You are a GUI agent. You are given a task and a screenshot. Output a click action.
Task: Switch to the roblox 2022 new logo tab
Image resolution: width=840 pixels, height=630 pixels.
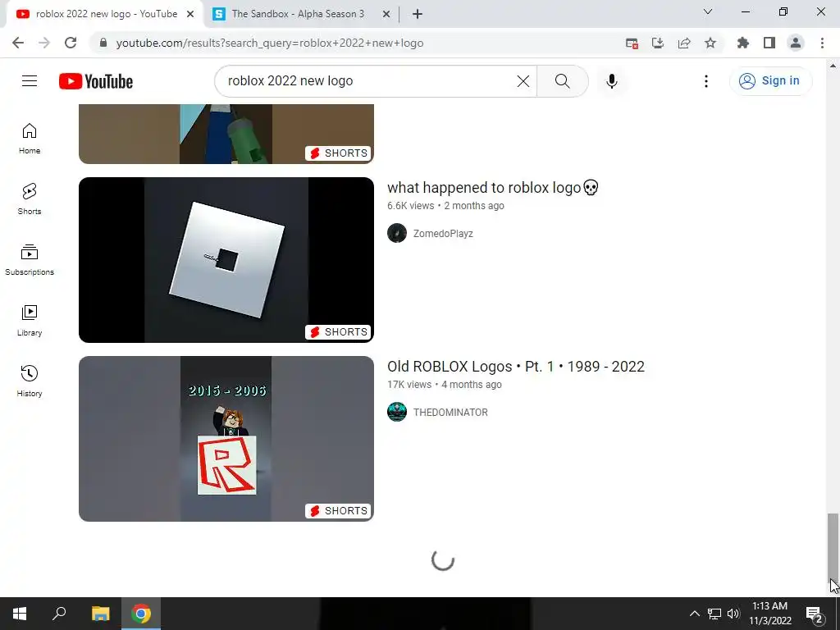click(x=106, y=14)
